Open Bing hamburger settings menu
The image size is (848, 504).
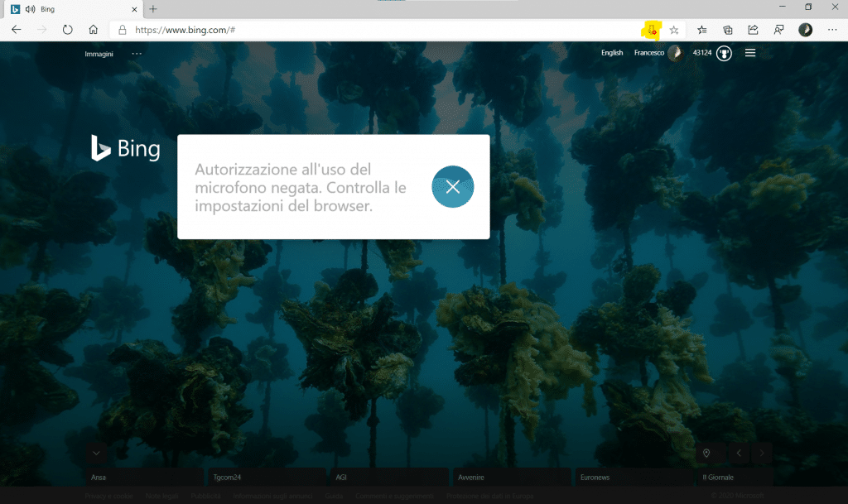pos(750,53)
